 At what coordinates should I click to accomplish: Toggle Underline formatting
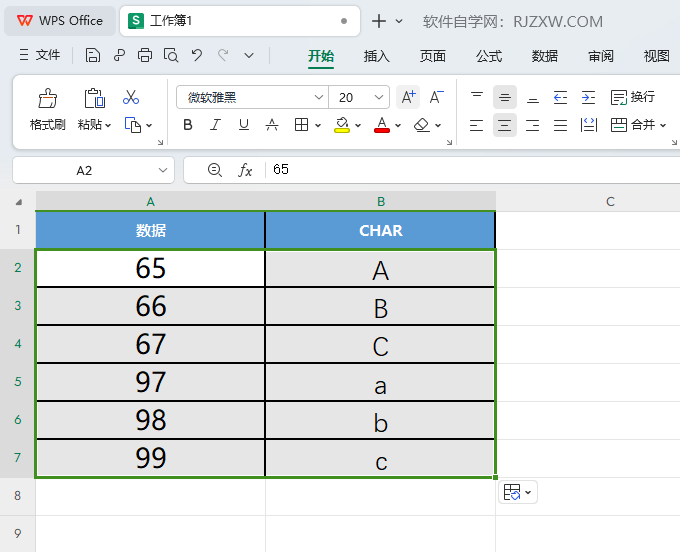(x=244, y=125)
